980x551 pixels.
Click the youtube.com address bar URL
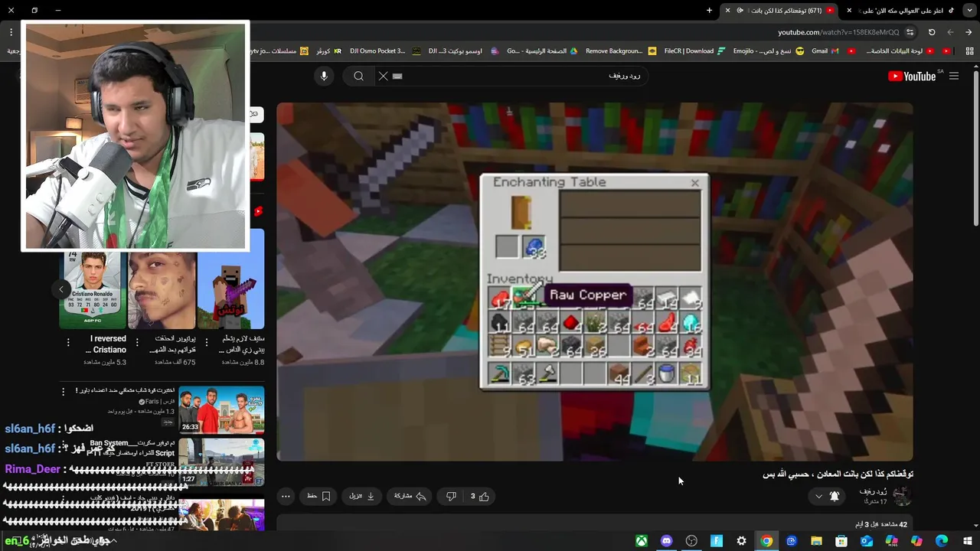(x=838, y=32)
